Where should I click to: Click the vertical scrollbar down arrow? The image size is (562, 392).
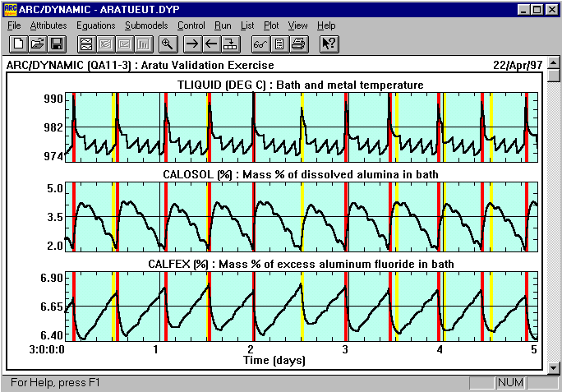pos(554,367)
